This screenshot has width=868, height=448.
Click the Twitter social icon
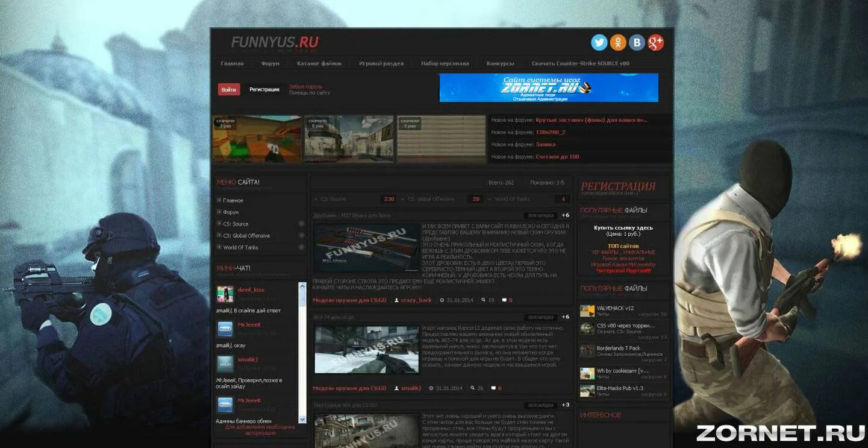[x=599, y=42]
